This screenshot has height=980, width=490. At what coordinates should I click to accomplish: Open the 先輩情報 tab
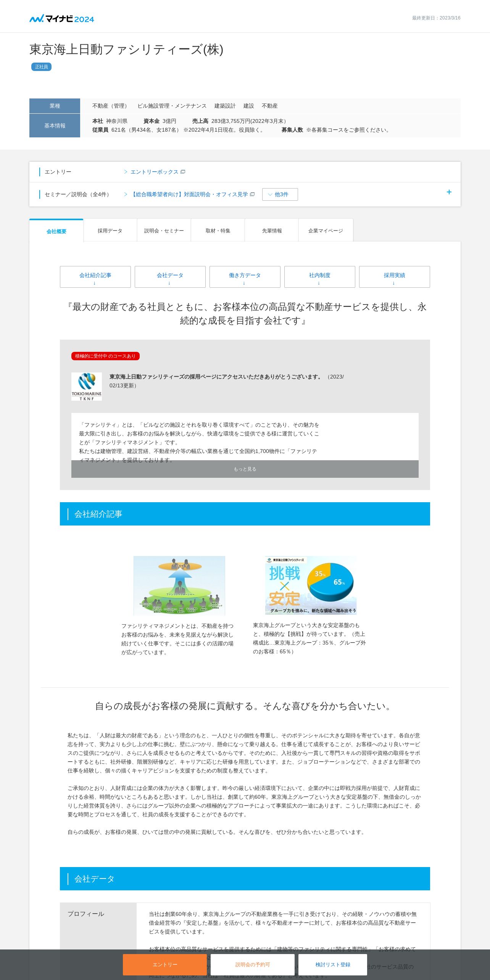click(x=272, y=231)
